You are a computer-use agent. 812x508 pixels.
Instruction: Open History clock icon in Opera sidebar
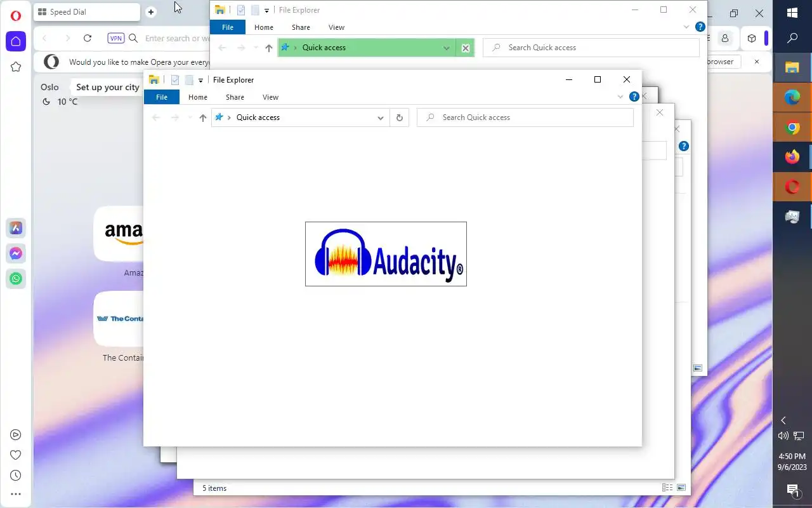tap(16, 475)
